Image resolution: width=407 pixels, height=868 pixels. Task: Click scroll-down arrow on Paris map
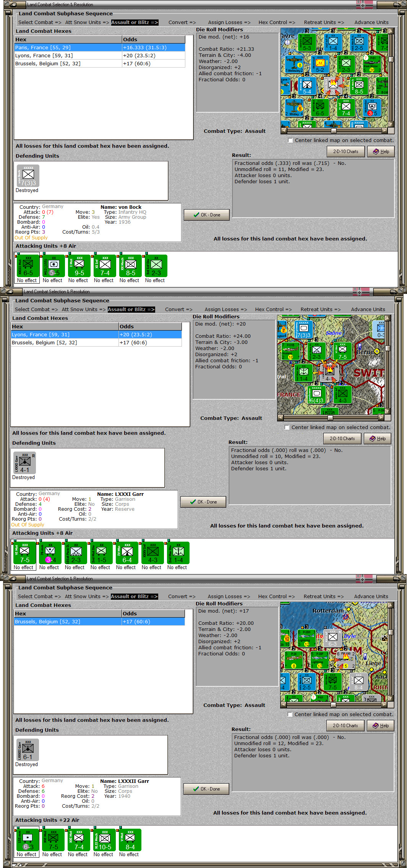(391, 124)
